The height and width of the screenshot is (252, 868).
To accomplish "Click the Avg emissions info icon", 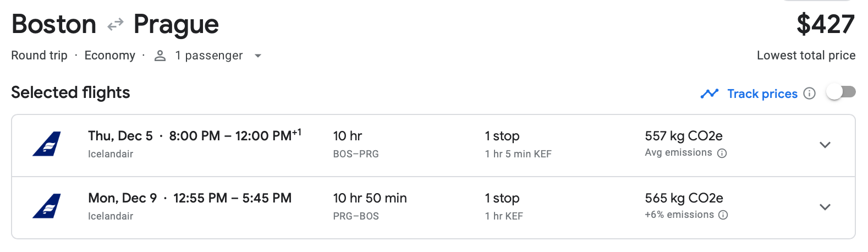I will coord(722,153).
